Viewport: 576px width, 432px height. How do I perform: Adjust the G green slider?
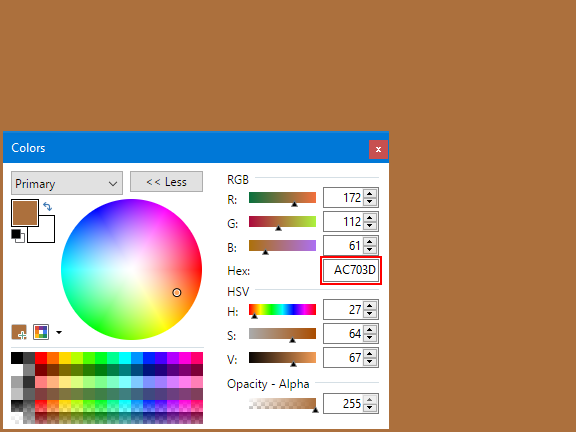point(282,222)
